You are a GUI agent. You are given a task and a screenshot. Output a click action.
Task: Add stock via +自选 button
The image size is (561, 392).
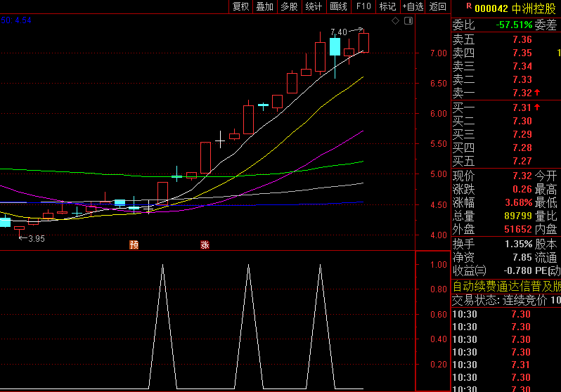(x=413, y=7)
